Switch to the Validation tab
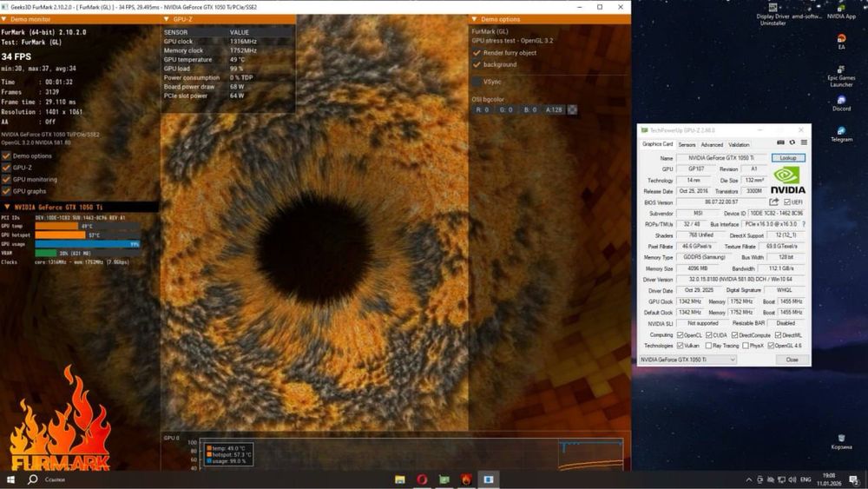Viewport: 868px width, 489px height. click(x=739, y=144)
